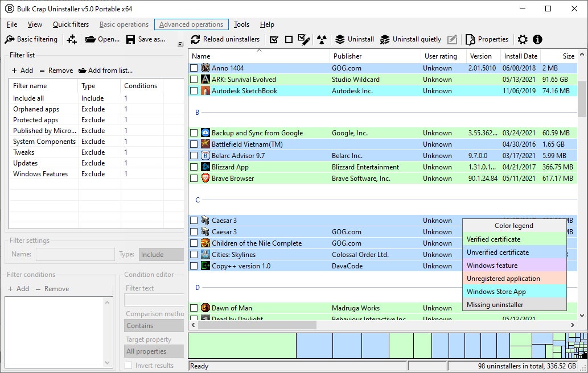Click the Uninstall stack icon
Image resolution: width=588 pixels, height=373 pixels.
(x=340, y=39)
